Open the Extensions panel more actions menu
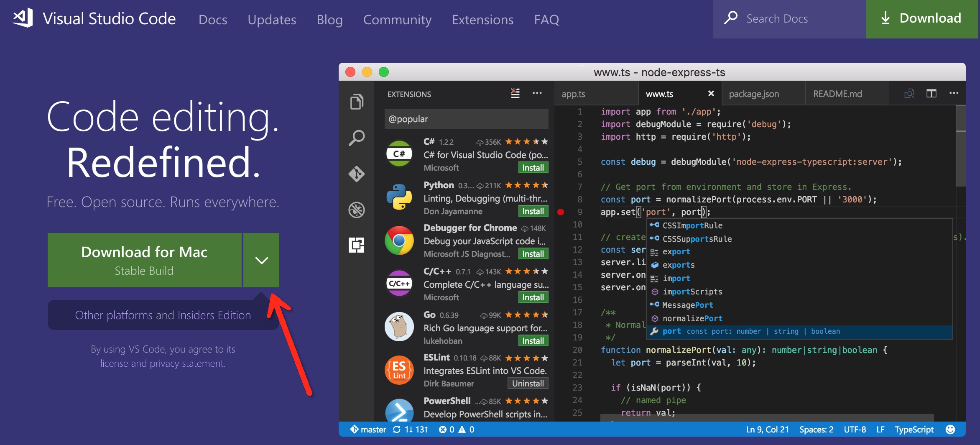980x445 pixels. (537, 93)
